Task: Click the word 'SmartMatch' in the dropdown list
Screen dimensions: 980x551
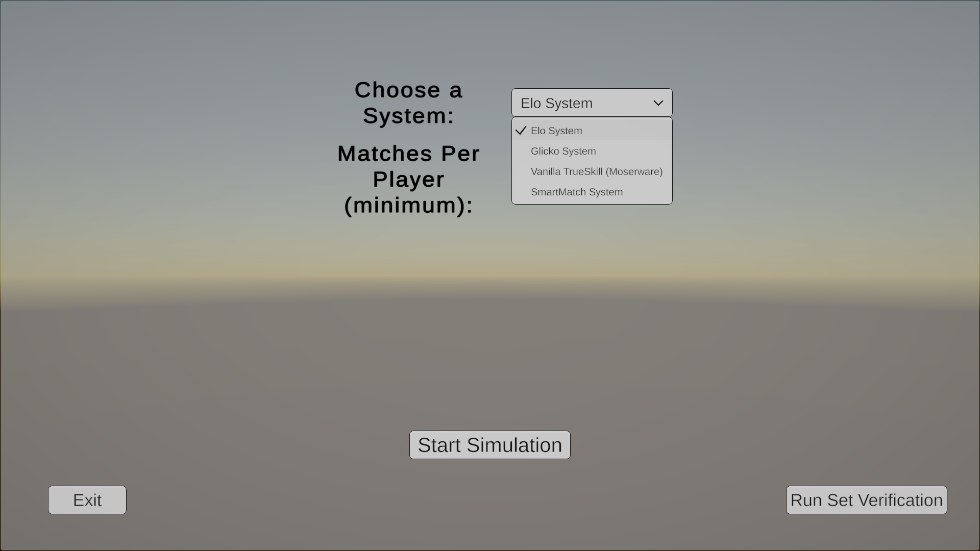Action: tap(558, 192)
